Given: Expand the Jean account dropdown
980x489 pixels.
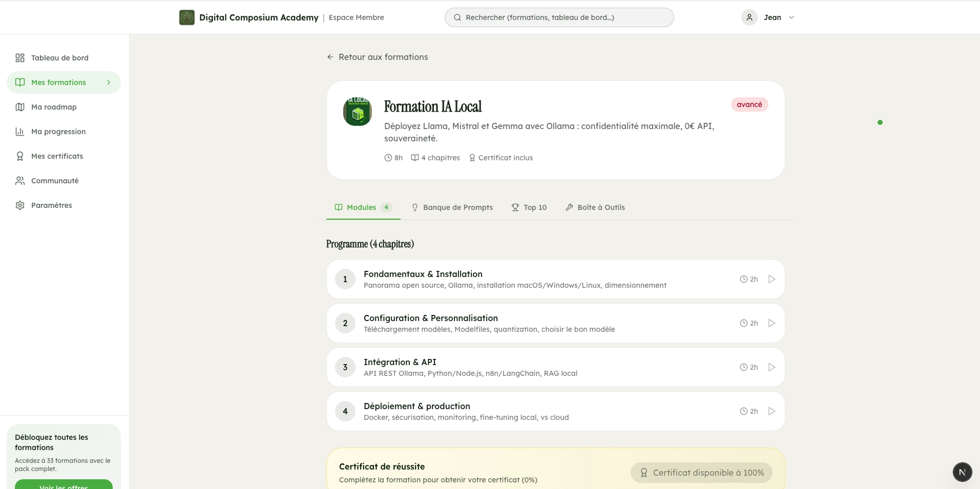Looking at the screenshot, I should [x=791, y=17].
